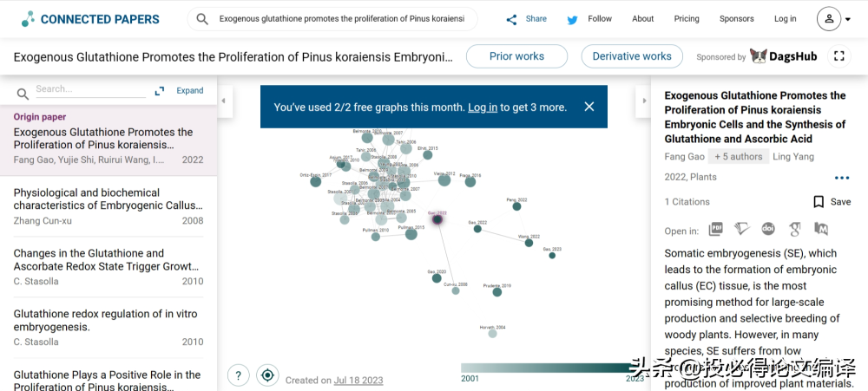Open paper in Google Scholar
This screenshot has height=391, width=868.
[794, 230]
